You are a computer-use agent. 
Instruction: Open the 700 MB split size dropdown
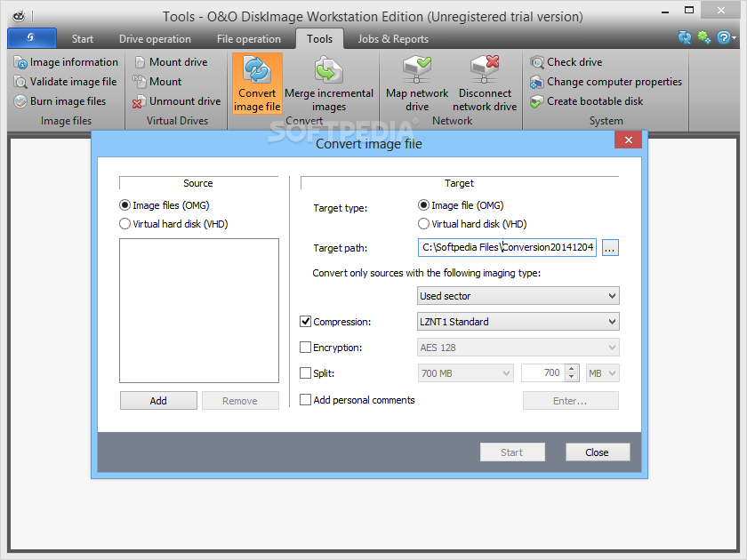click(465, 372)
